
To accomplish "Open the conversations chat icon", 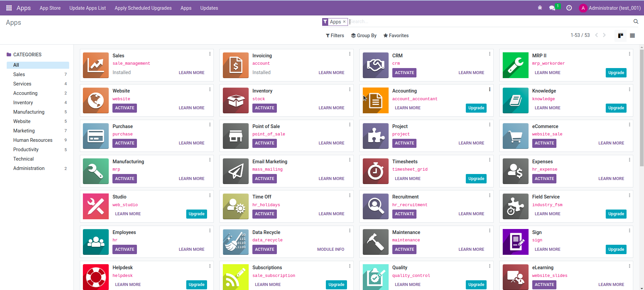I will click(552, 8).
